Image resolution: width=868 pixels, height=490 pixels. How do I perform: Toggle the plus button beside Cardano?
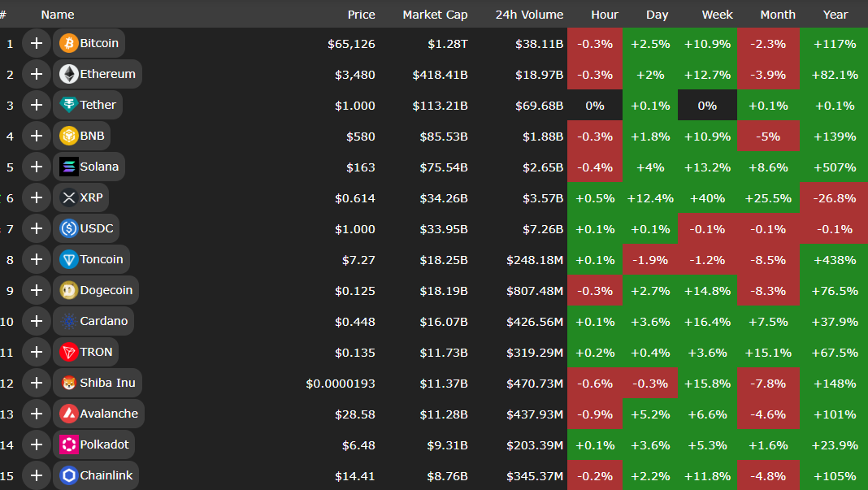pos(36,321)
